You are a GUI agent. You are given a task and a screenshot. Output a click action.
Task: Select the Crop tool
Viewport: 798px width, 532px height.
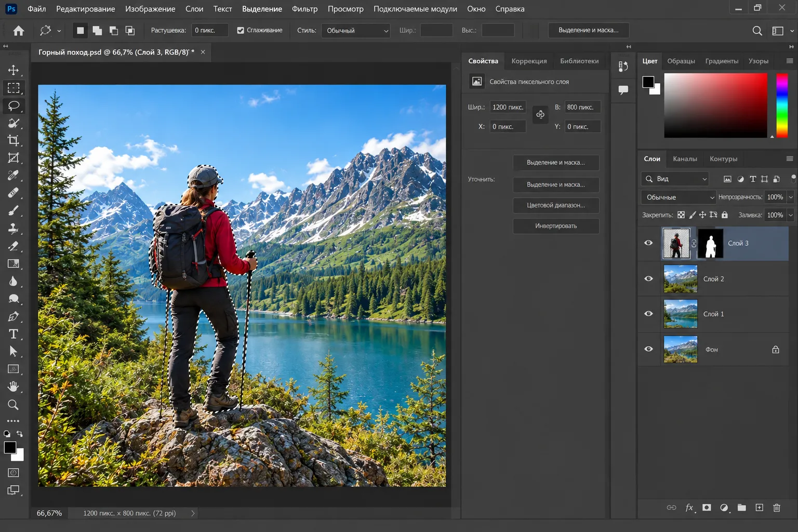coord(14,140)
